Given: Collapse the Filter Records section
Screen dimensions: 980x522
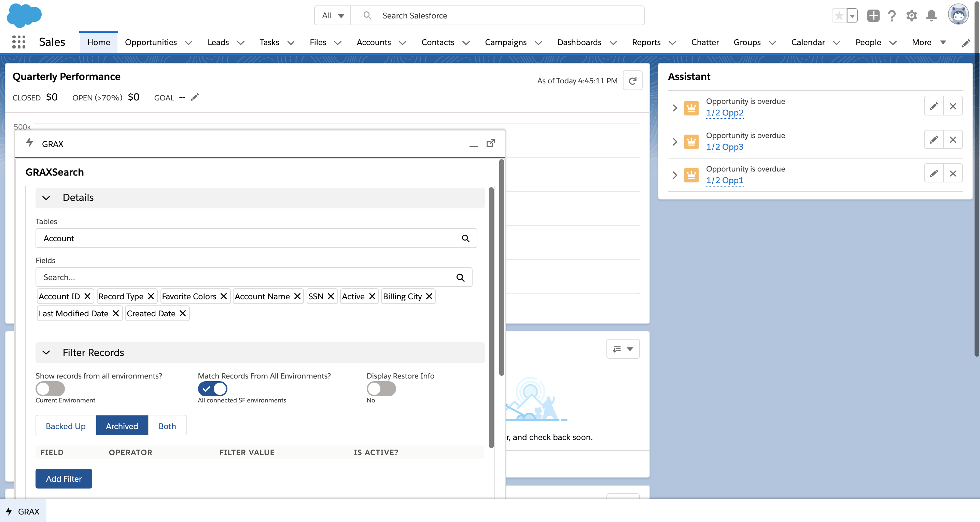Looking at the screenshot, I should (x=46, y=353).
